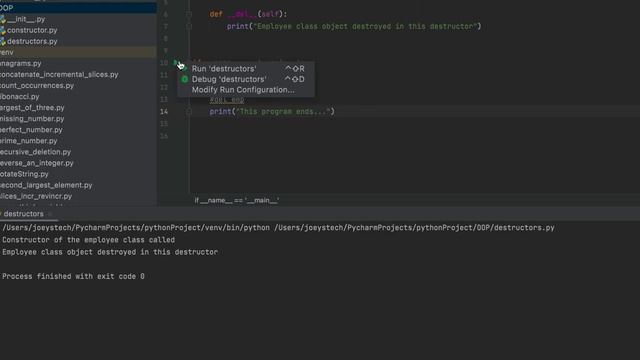The height and width of the screenshot is (360, 640).
Task: Click the venv/bin/python interpreter path text
Action: pos(136,228)
